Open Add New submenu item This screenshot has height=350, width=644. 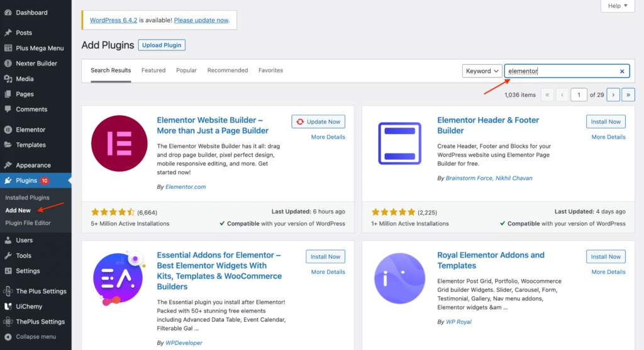point(18,210)
